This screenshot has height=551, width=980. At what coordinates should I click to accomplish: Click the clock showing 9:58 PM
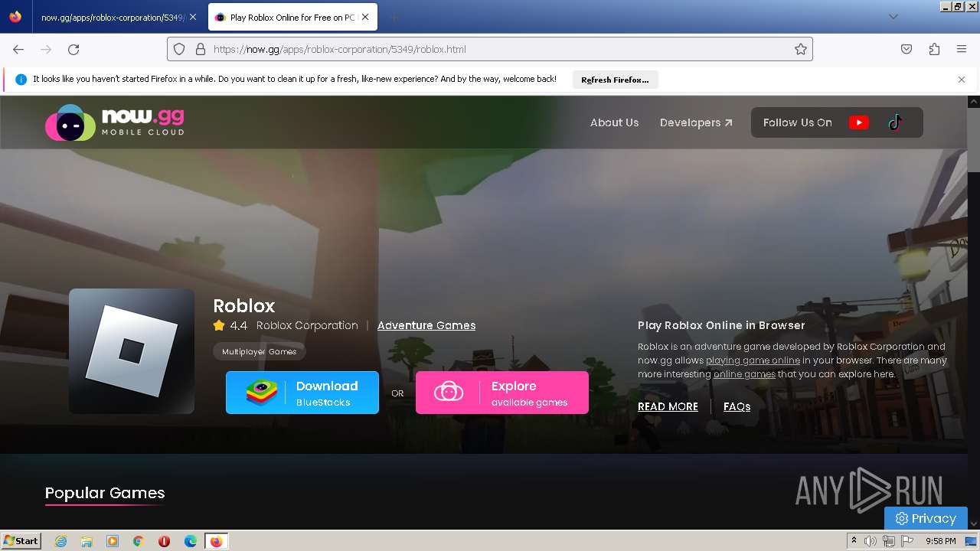click(940, 541)
